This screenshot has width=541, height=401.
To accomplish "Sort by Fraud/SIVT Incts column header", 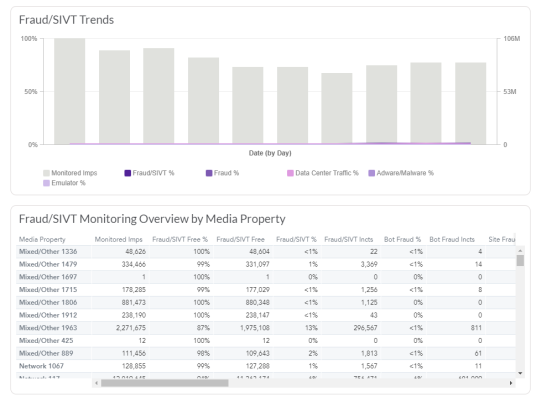I will [348, 239].
